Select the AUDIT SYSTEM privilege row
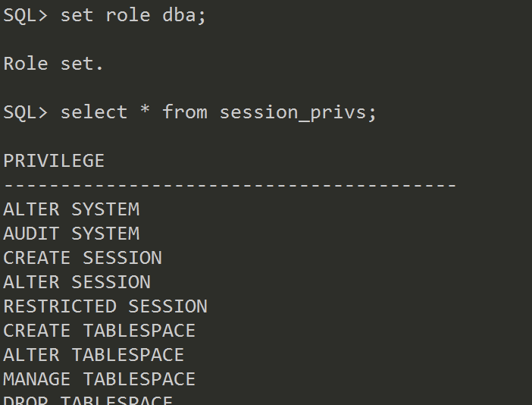Image resolution: width=532 pixels, height=405 pixels. tap(71, 234)
